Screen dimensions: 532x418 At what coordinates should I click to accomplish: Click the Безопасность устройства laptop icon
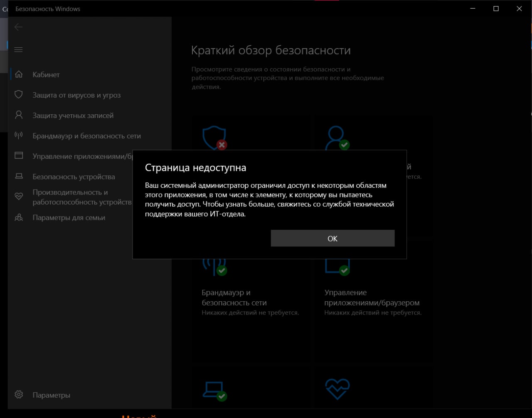click(19, 176)
